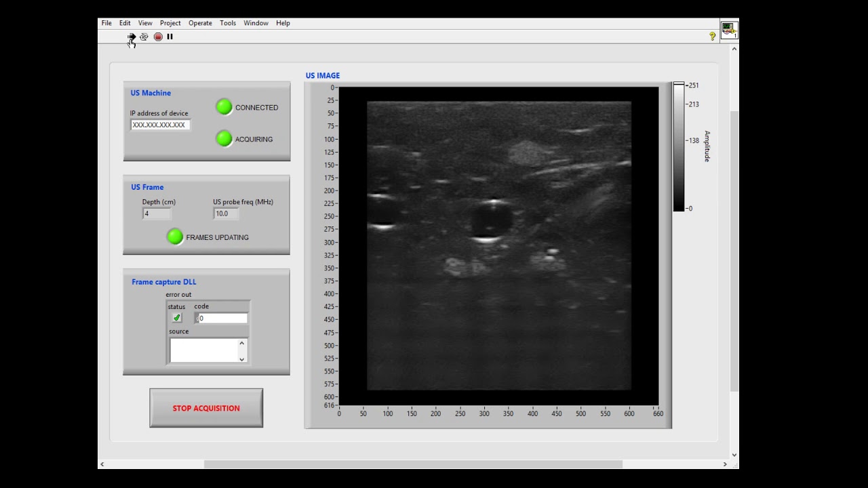Click the 138 amplitude scale marker
The width and height of the screenshot is (868, 488).
[694, 141]
